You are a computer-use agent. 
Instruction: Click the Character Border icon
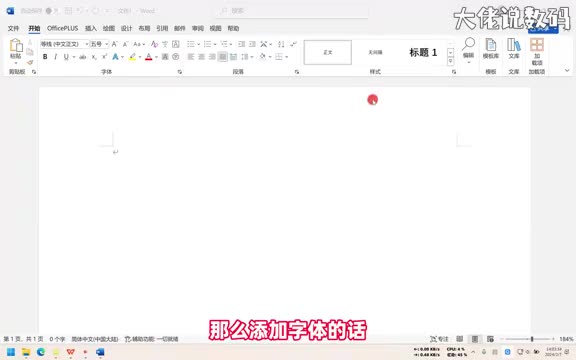(x=176, y=44)
